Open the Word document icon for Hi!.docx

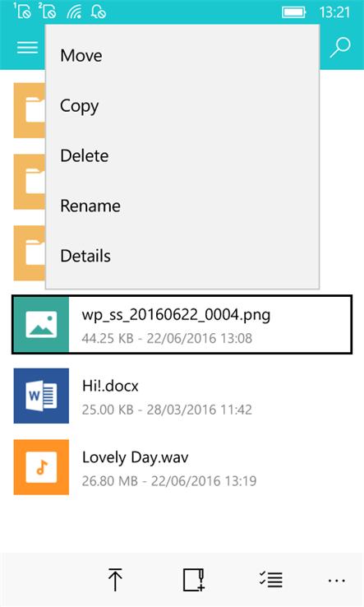click(x=41, y=396)
